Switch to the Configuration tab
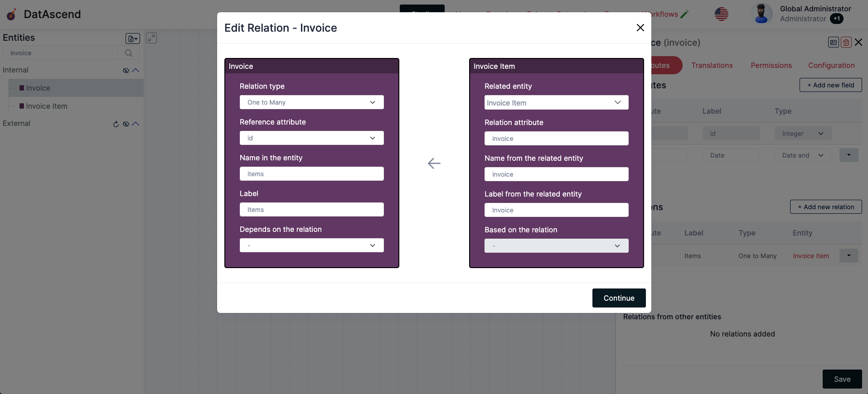 pyautogui.click(x=831, y=65)
